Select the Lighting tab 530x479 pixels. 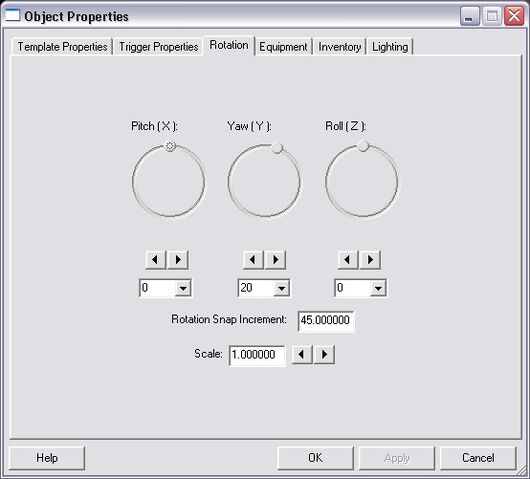[390, 47]
